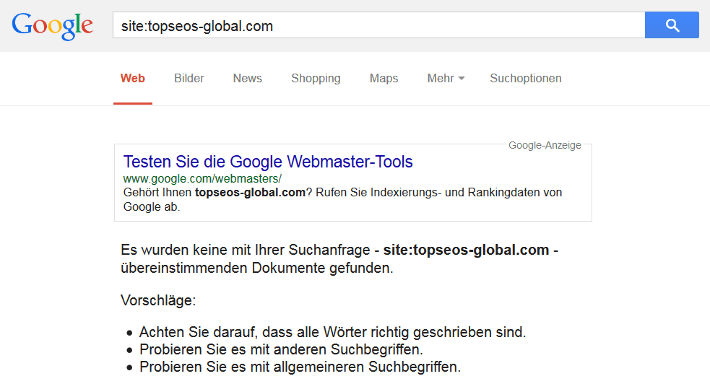Click the bold topseos-global.com in the ad text
This screenshot has height=384, width=710.
pyautogui.click(x=250, y=192)
